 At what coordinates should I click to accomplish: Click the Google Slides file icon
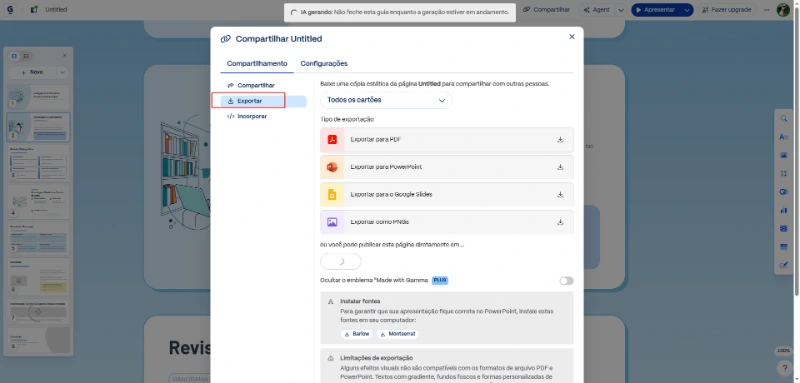pyautogui.click(x=332, y=195)
